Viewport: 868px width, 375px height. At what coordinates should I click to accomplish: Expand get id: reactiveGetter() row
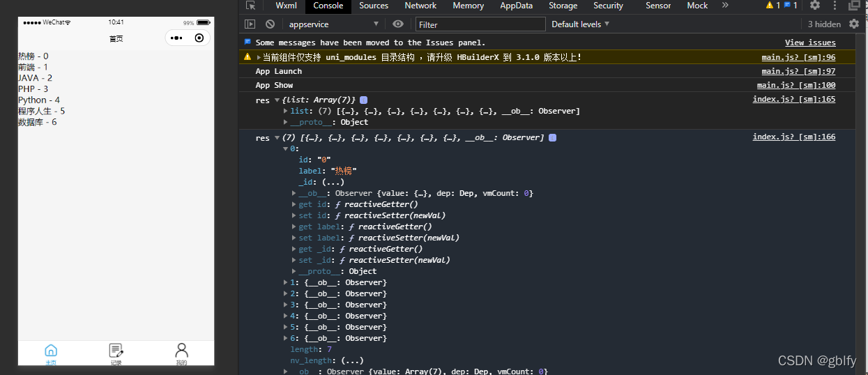[x=294, y=204]
